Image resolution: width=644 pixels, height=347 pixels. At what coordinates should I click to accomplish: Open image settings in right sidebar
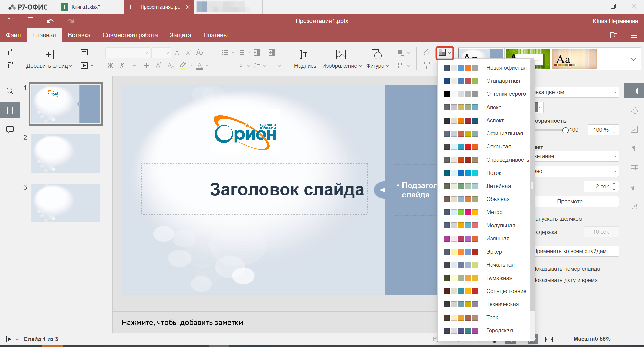[634, 129]
